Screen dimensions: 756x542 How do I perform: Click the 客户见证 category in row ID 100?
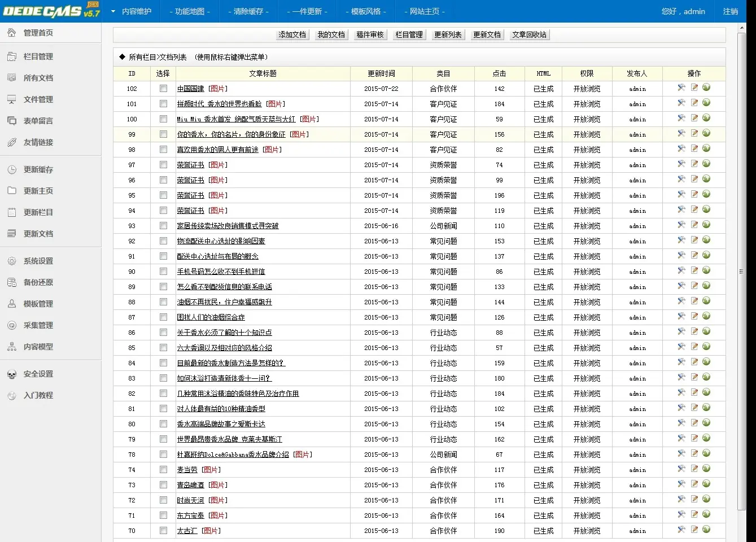pos(443,119)
